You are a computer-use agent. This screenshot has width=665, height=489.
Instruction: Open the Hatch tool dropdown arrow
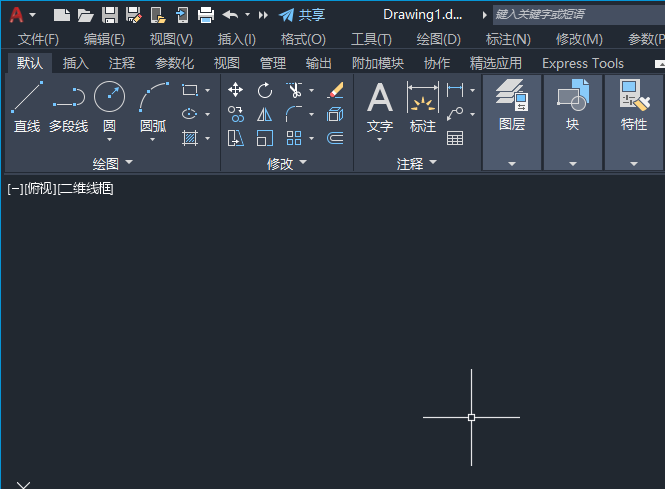[207, 139]
